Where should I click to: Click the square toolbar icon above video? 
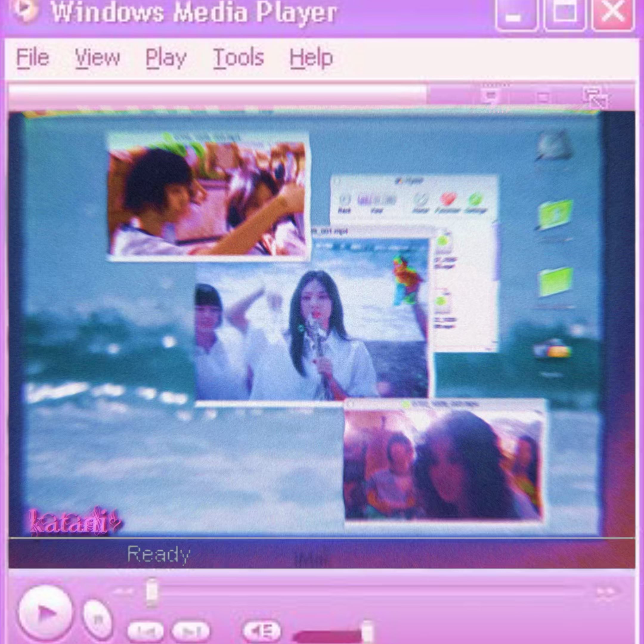[x=544, y=98]
